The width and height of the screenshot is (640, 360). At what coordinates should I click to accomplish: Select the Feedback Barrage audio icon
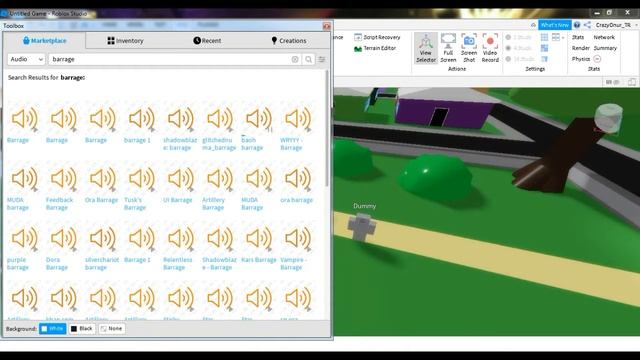click(63, 179)
